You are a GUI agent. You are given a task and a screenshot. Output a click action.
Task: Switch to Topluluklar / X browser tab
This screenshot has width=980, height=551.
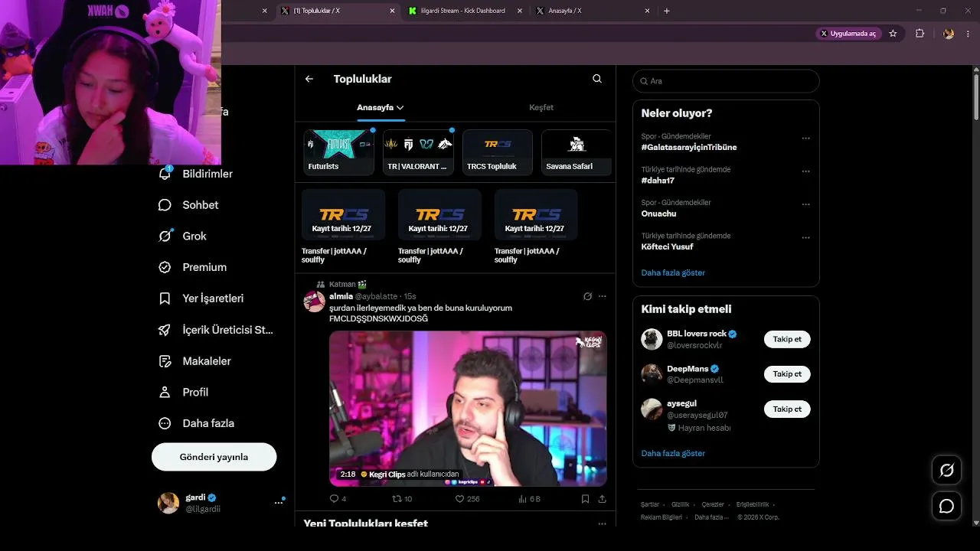click(x=338, y=11)
